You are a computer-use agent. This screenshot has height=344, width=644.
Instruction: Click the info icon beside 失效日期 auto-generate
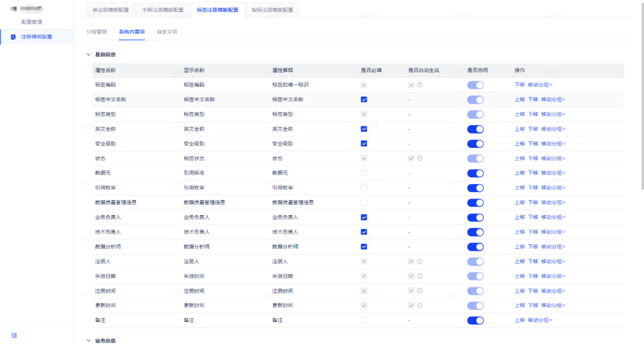coord(419,276)
